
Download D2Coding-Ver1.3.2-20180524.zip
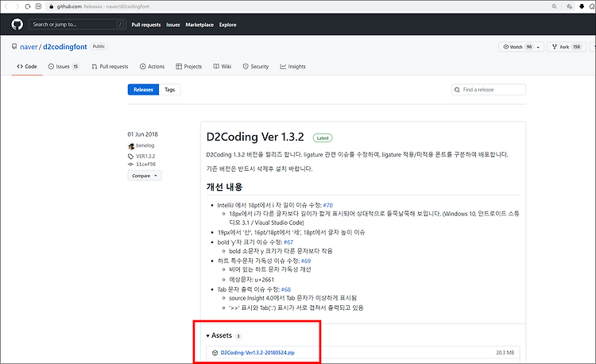(257, 353)
